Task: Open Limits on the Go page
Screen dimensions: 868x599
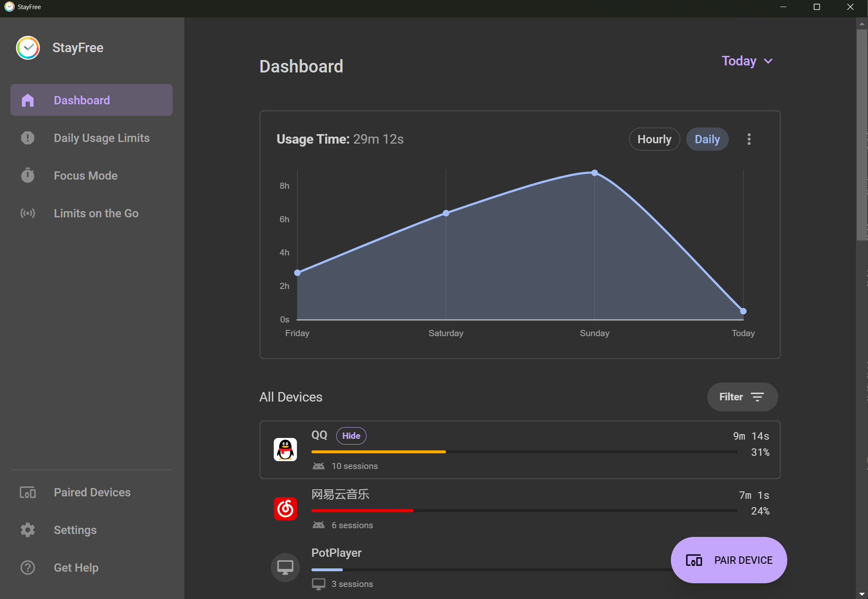Action: tap(96, 213)
